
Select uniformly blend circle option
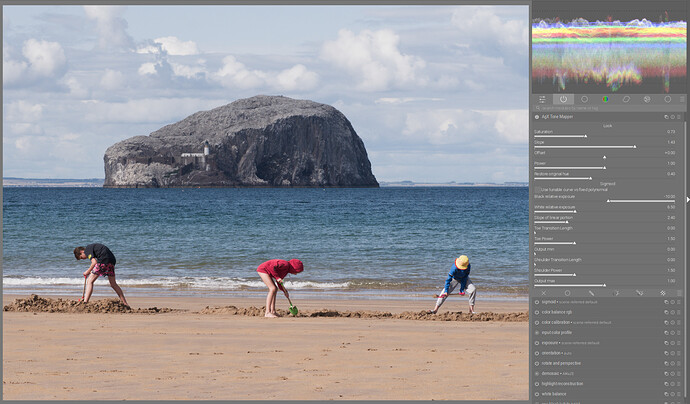pyautogui.click(x=567, y=293)
